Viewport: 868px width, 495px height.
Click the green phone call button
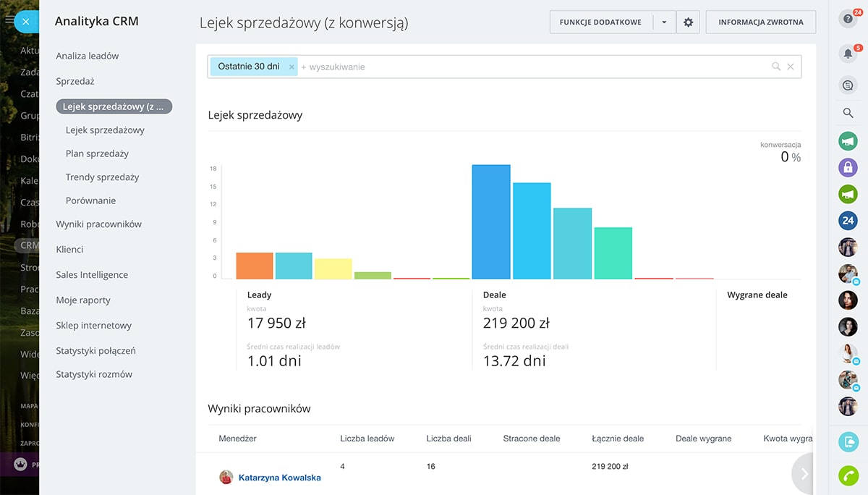tap(848, 475)
